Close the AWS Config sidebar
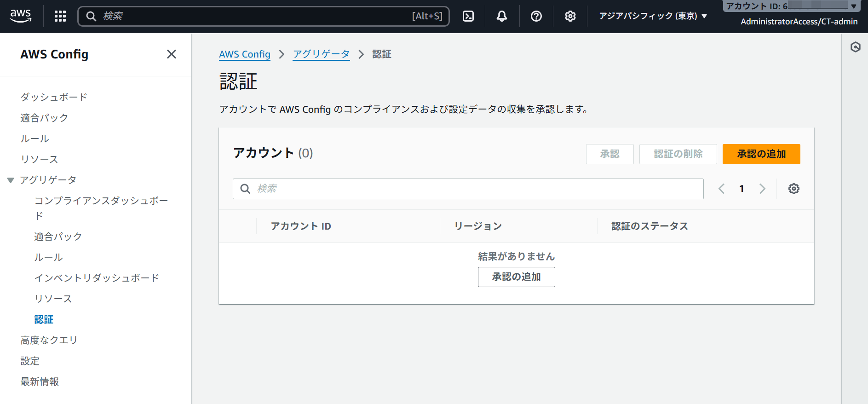Image resolution: width=868 pixels, height=404 pixels. (x=172, y=54)
